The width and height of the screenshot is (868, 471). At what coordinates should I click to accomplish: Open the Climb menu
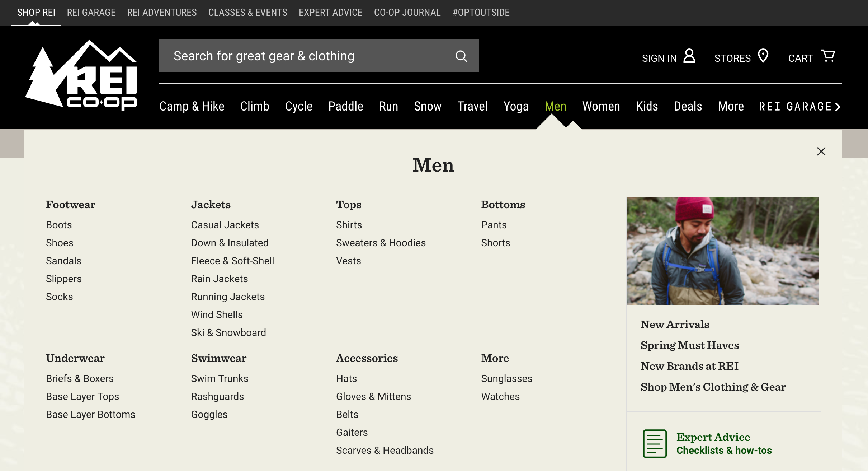255,106
